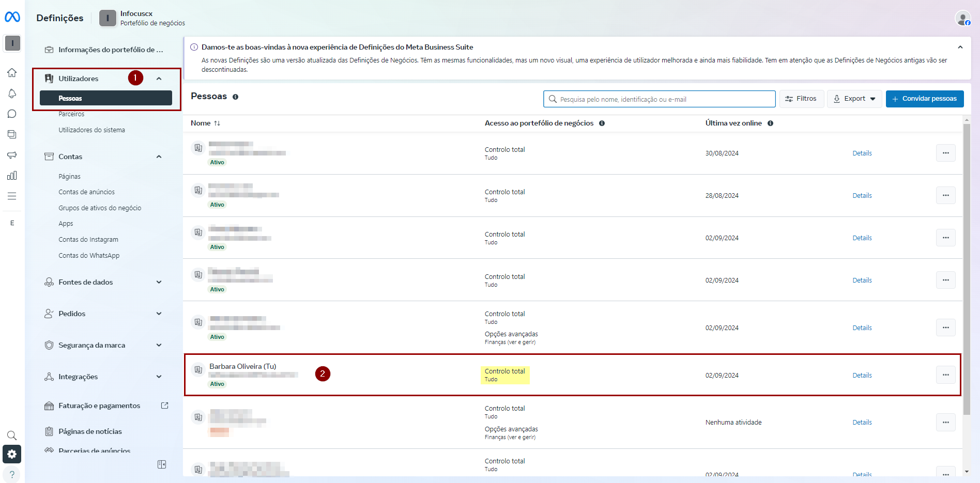Collapse the Utilizadores section
The width and height of the screenshot is (980, 483).
(x=159, y=79)
